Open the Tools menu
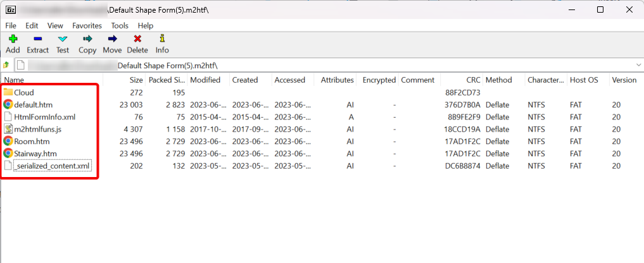 (x=120, y=25)
